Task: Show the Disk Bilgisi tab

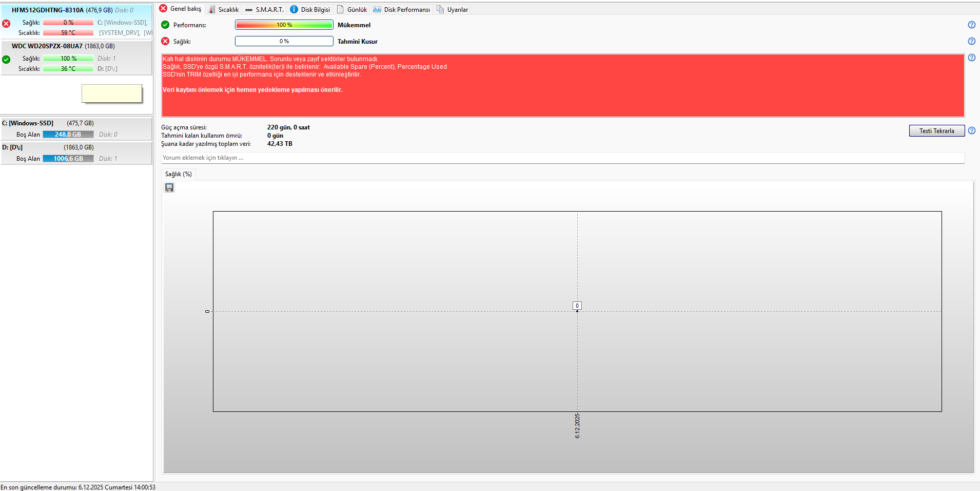Action: [310, 9]
